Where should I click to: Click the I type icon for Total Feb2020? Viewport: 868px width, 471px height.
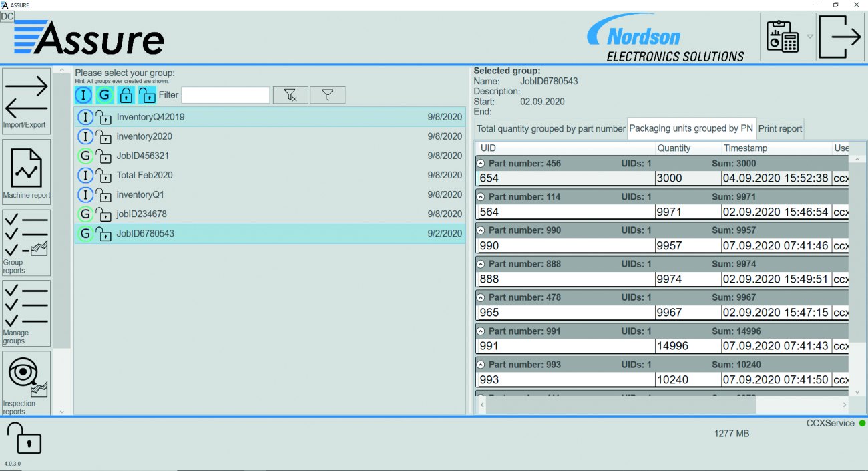85,175
